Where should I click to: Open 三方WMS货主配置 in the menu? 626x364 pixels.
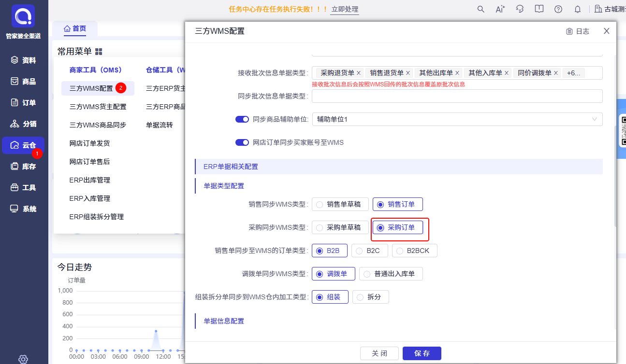[98, 107]
